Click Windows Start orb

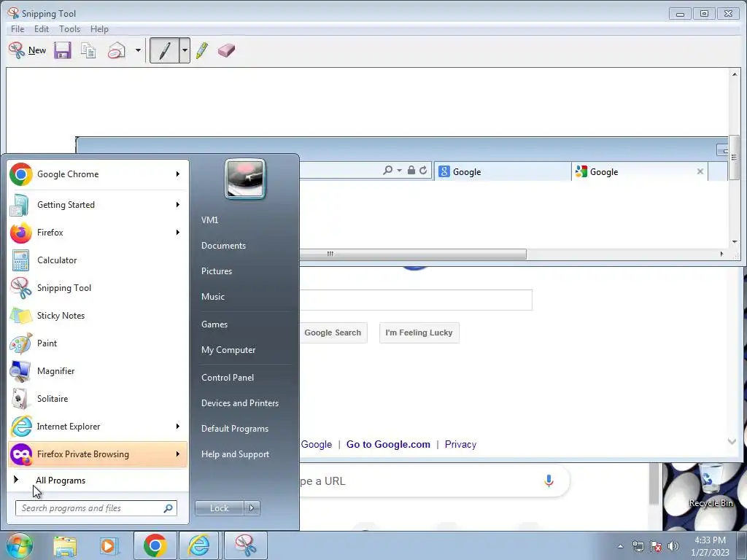pos(19,545)
